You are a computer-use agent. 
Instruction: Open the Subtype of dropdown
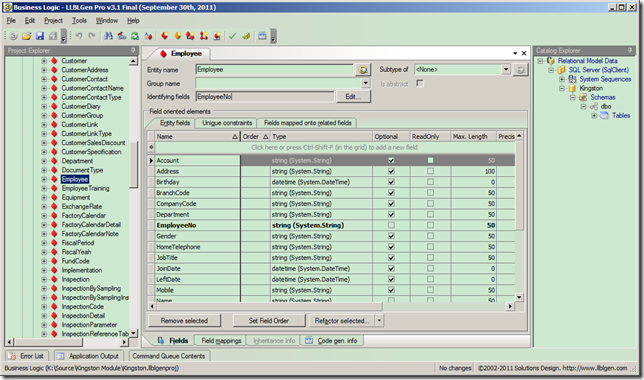(x=506, y=69)
